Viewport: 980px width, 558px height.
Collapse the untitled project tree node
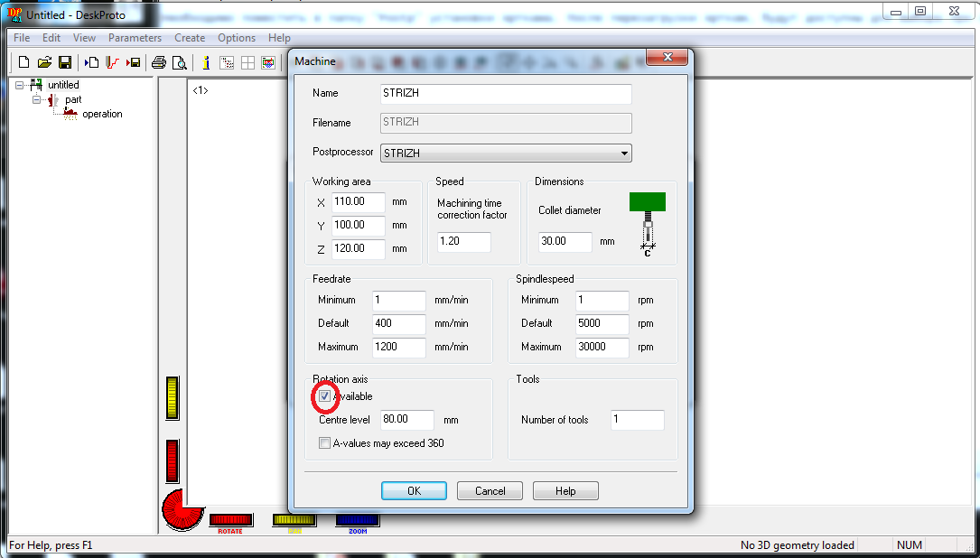pyautogui.click(x=20, y=85)
